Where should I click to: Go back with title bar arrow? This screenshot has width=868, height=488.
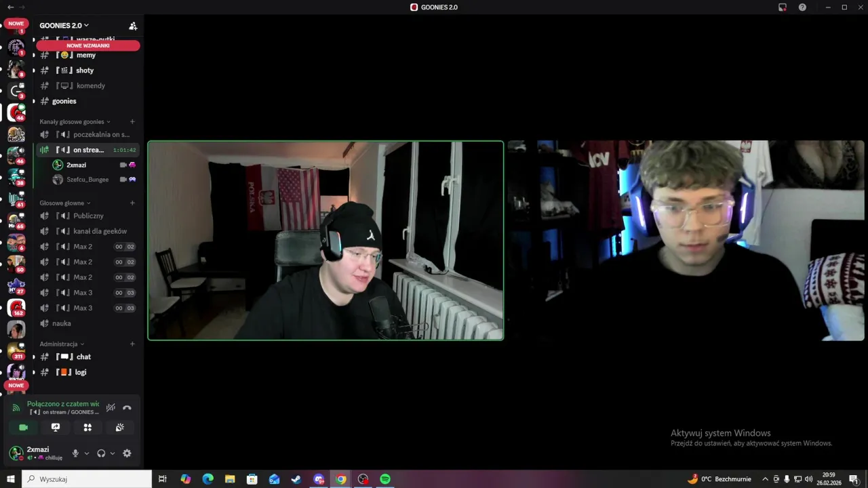coord(10,7)
